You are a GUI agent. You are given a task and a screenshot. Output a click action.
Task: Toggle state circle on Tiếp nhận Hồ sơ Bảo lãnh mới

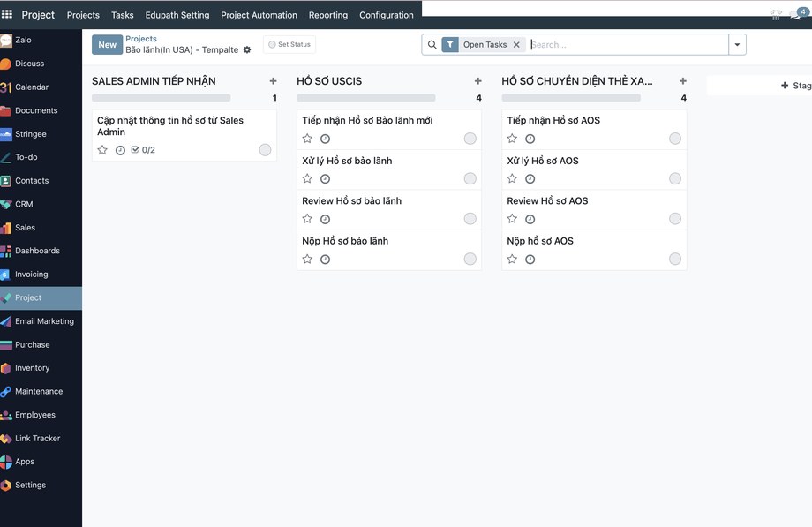470,139
